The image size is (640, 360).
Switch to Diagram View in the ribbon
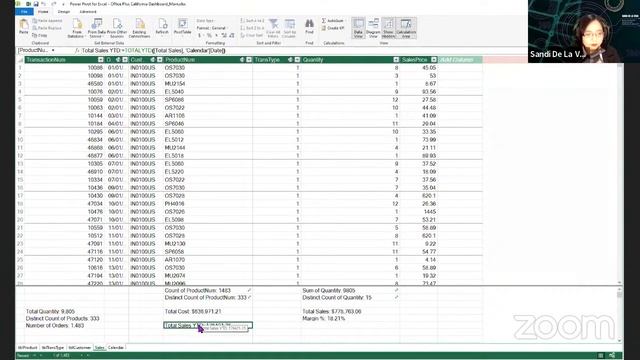(x=373, y=28)
